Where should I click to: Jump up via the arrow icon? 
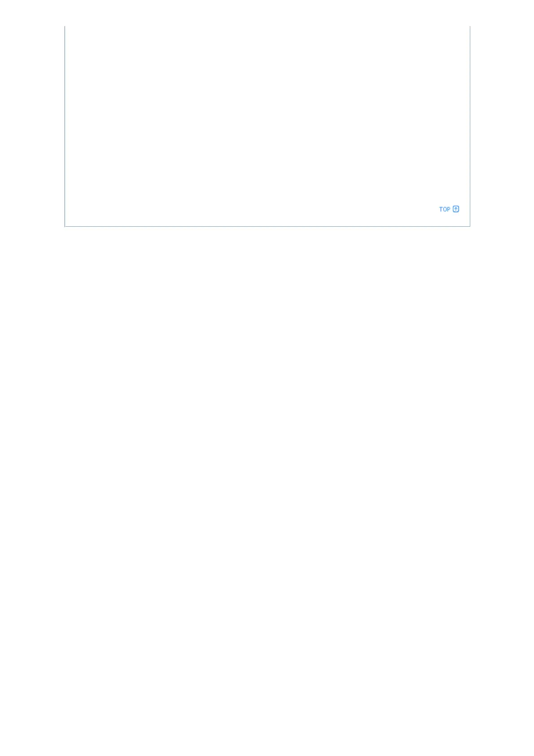pyautogui.click(x=456, y=209)
